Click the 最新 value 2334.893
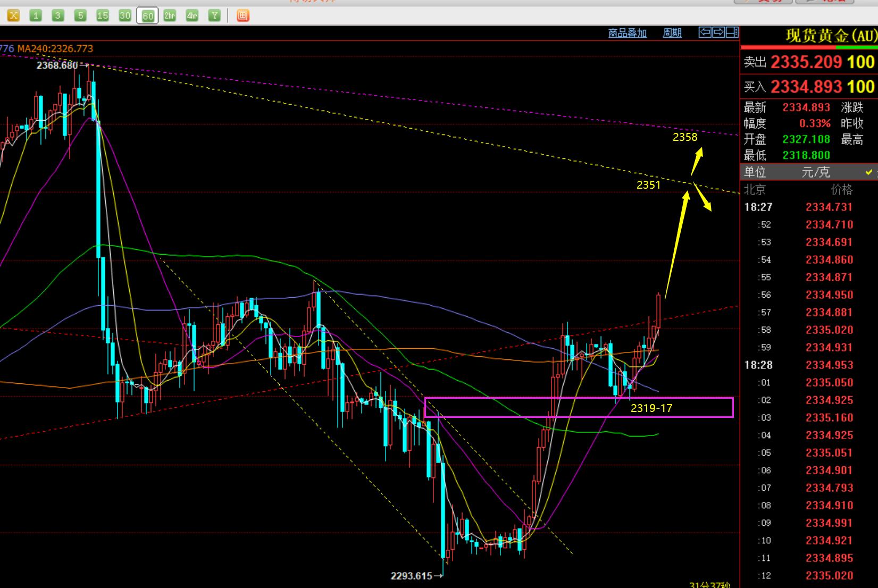 coord(806,107)
